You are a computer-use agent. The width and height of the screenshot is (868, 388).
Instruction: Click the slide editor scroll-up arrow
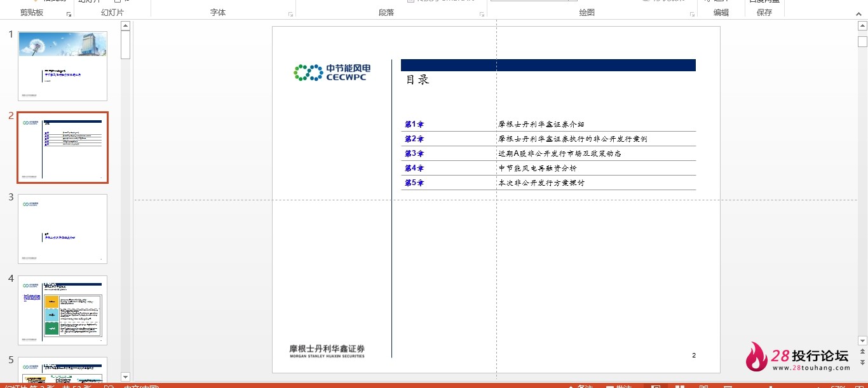coord(862,25)
